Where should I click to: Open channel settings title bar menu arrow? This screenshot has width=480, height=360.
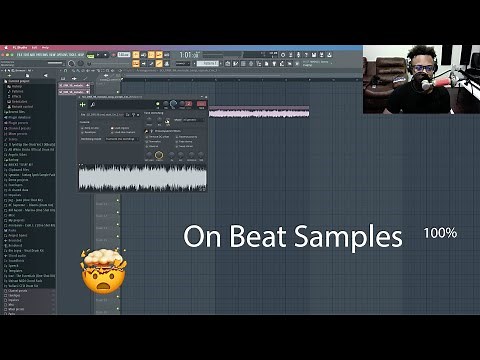click(x=80, y=97)
